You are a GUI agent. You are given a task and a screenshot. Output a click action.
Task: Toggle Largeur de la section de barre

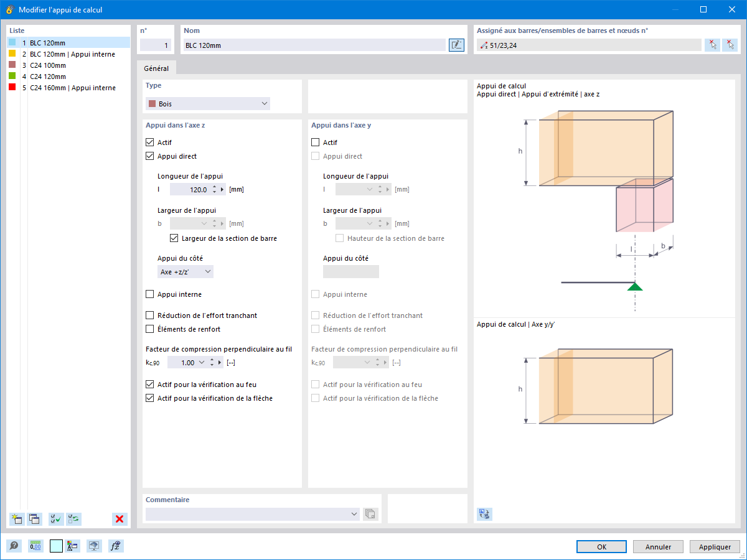(x=174, y=238)
